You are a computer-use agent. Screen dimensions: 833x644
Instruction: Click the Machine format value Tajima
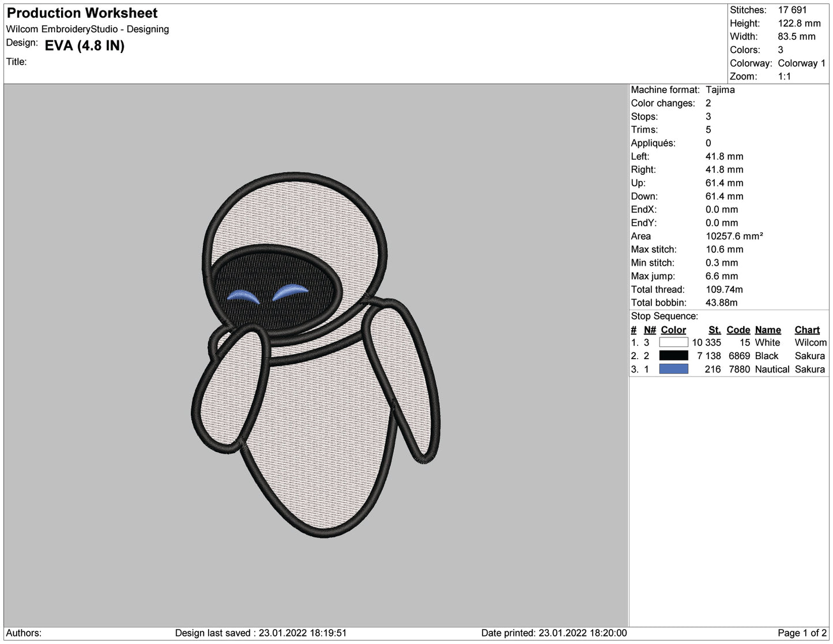pos(719,90)
